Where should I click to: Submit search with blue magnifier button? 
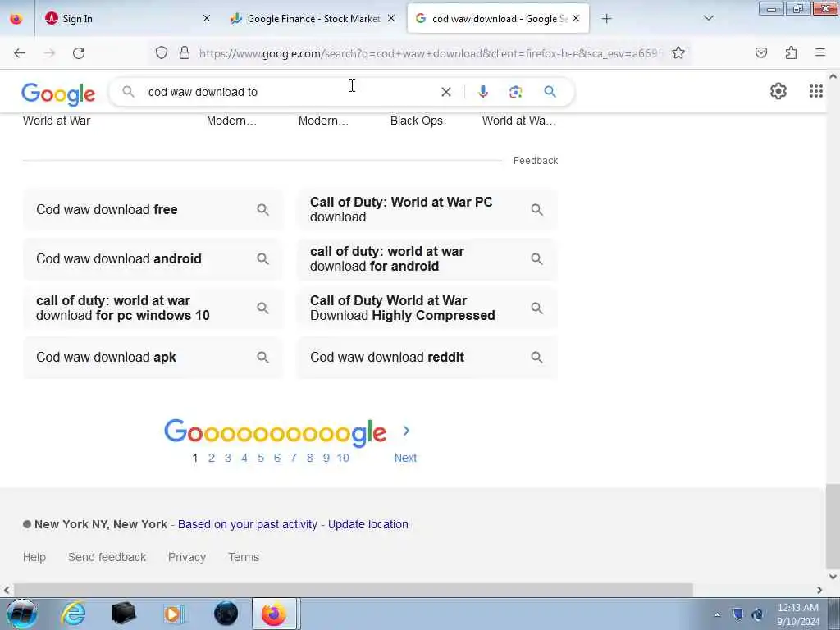point(550,92)
